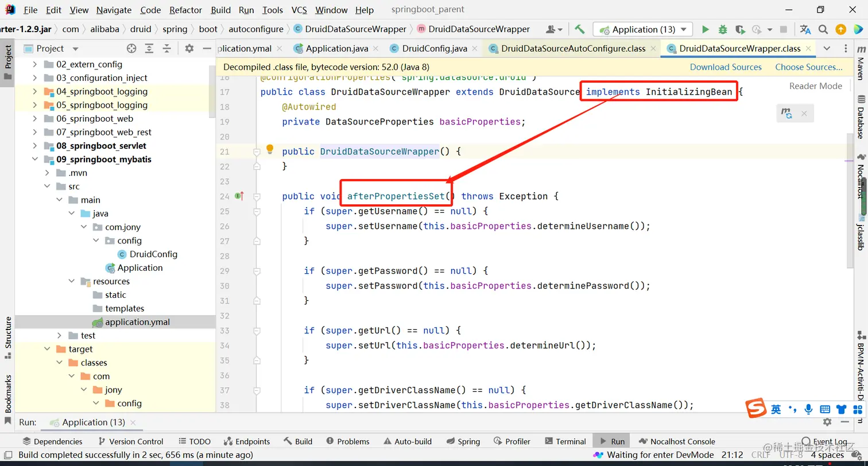Click the profiler run icon in toolbar
The height and width of the screenshot is (466, 868).
[757, 29]
